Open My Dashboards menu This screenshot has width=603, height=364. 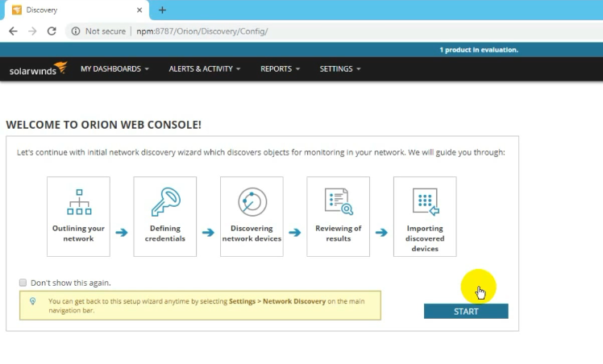[114, 69]
